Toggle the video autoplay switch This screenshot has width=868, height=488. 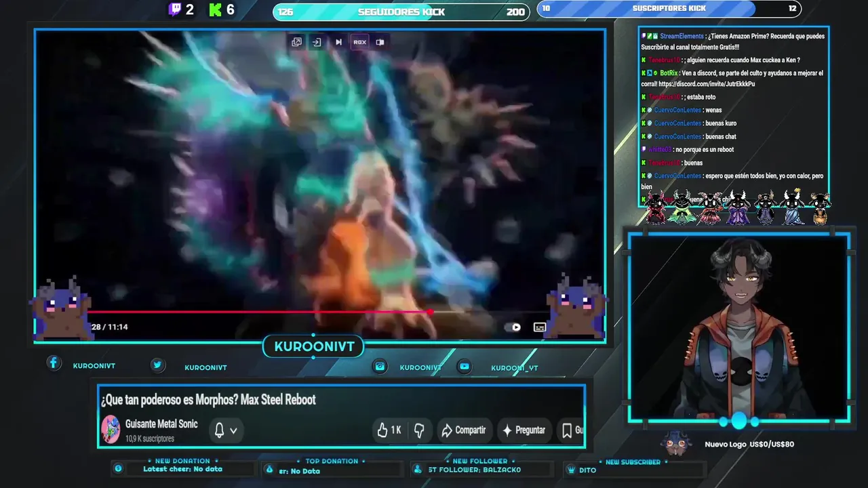[513, 327]
